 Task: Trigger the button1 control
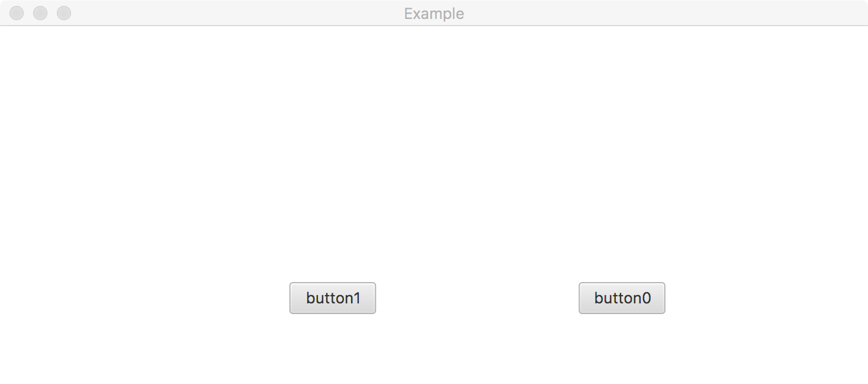(332, 298)
